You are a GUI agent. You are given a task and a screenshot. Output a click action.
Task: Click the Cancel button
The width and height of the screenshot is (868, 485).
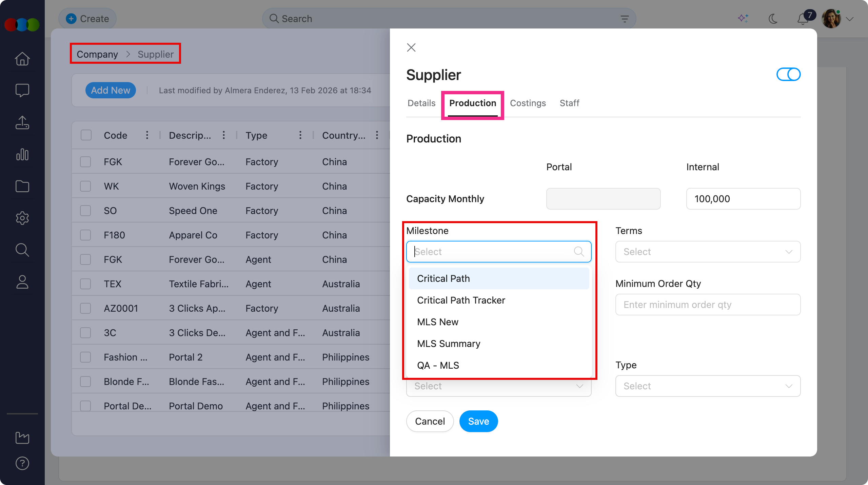point(430,421)
